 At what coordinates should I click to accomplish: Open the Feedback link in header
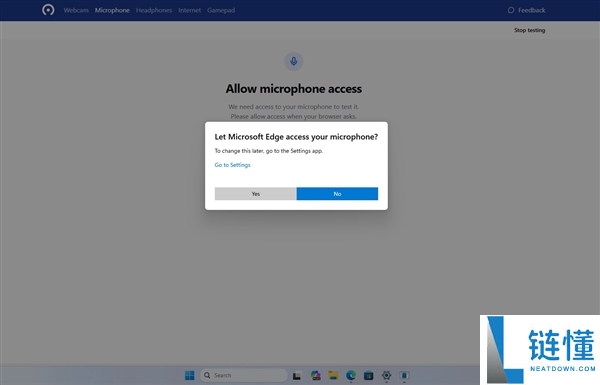point(527,10)
